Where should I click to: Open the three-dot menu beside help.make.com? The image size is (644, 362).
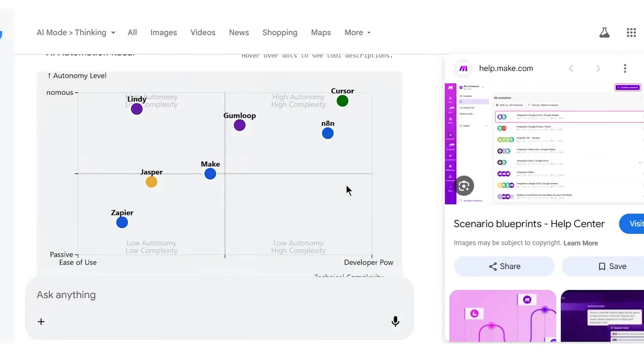[x=625, y=68]
